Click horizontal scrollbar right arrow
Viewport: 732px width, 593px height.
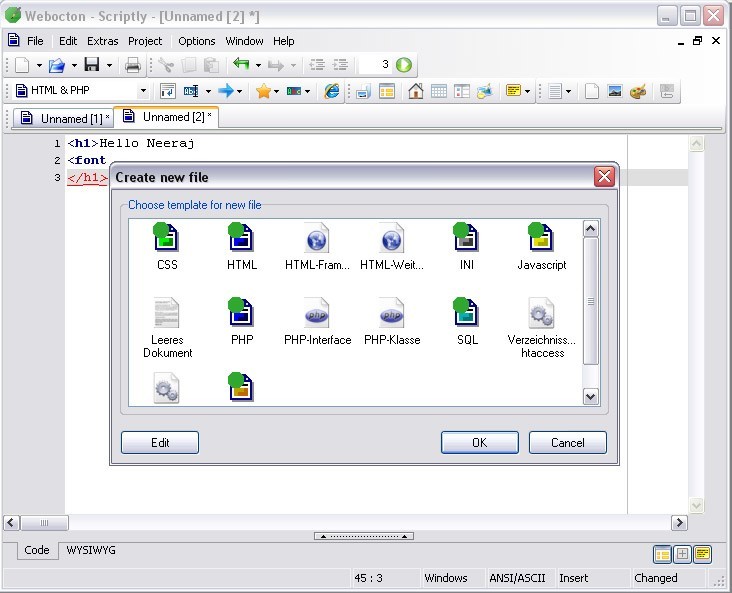coord(679,522)
